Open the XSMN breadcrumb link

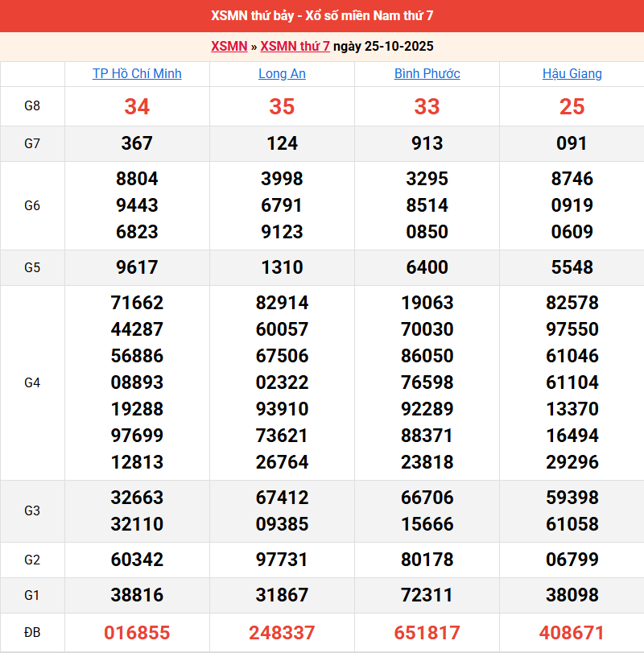[229, 46]
